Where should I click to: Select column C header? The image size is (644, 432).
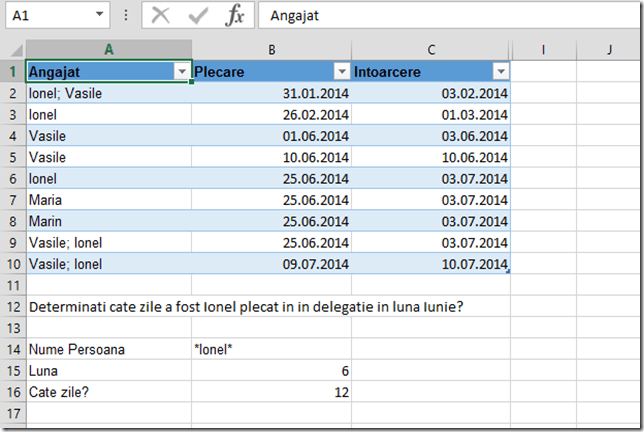[431, 50]
